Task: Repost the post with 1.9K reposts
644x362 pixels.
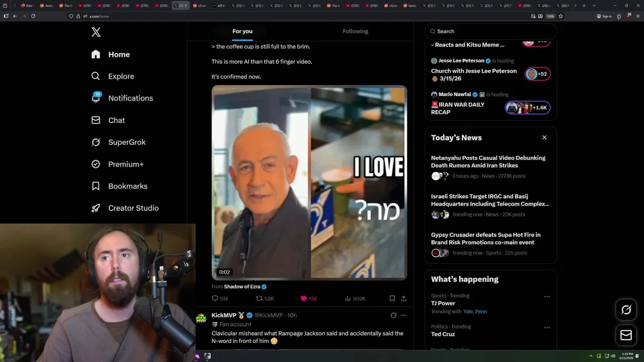Action: click(265, 299)
